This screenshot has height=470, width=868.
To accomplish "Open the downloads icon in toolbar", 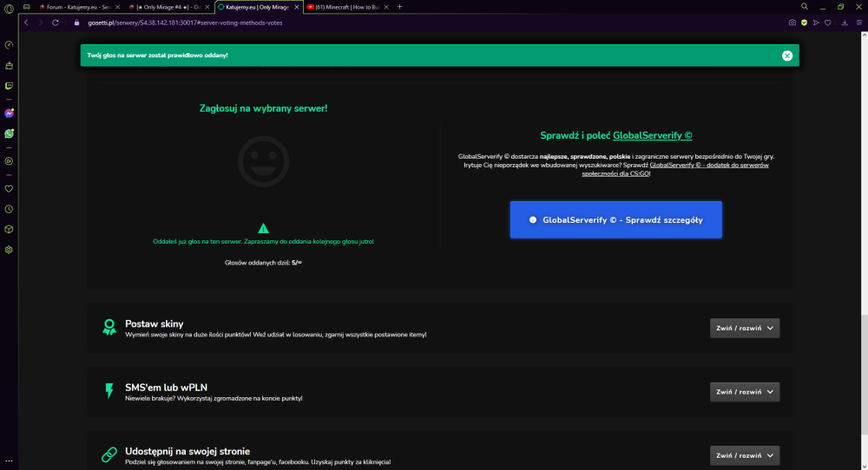I will tap(845, 23).
